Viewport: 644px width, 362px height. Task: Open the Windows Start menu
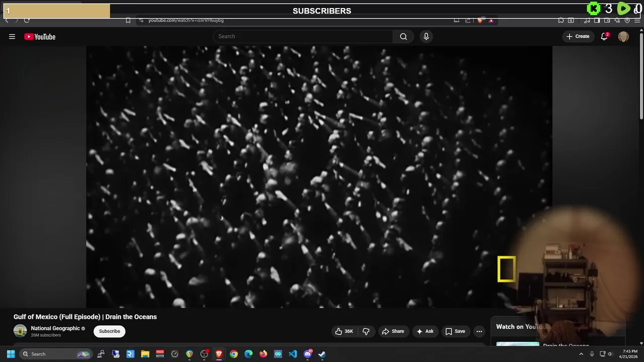pyautogui.click(x=11, y=354)
